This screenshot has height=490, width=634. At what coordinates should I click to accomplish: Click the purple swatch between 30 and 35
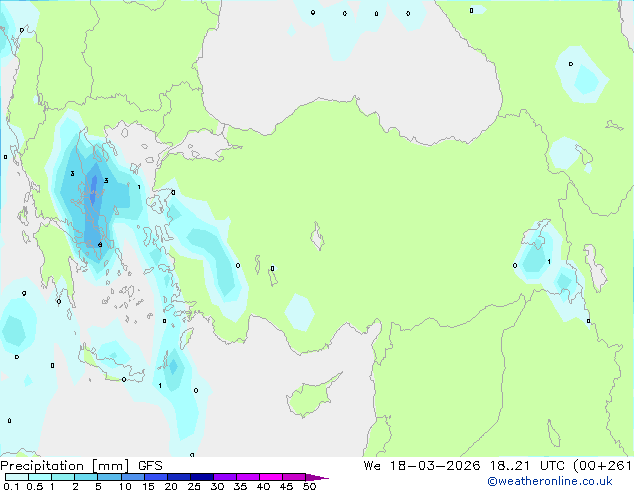click(225, 477)
